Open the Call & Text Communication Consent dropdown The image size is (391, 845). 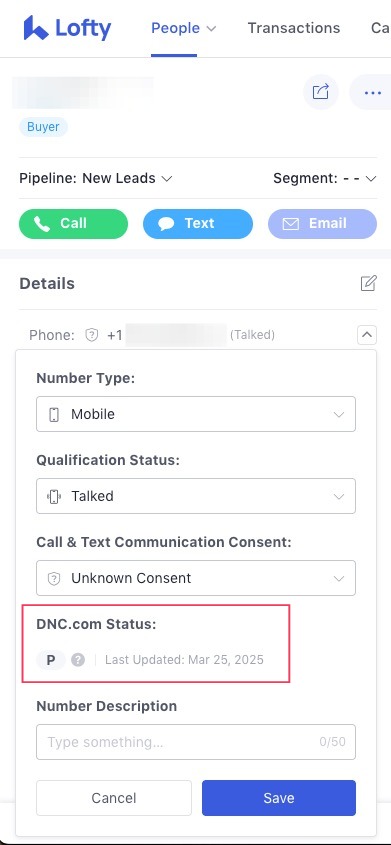pyautogui.click(x=196, y=578)
